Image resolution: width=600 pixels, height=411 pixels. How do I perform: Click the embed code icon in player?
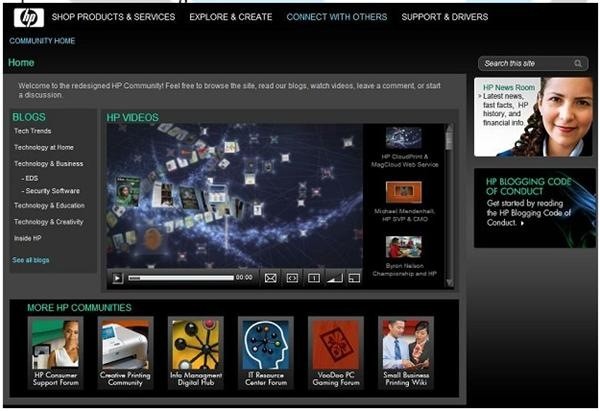tap(292, 278)
